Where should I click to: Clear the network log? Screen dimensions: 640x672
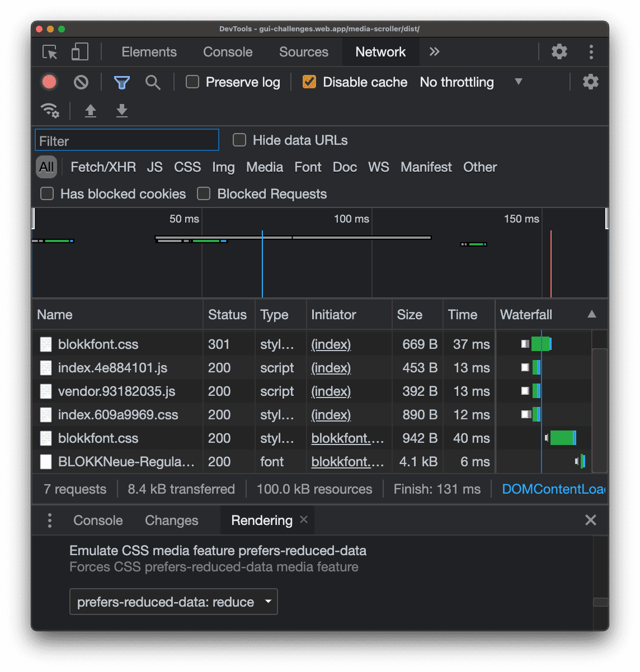coord(81,82)
